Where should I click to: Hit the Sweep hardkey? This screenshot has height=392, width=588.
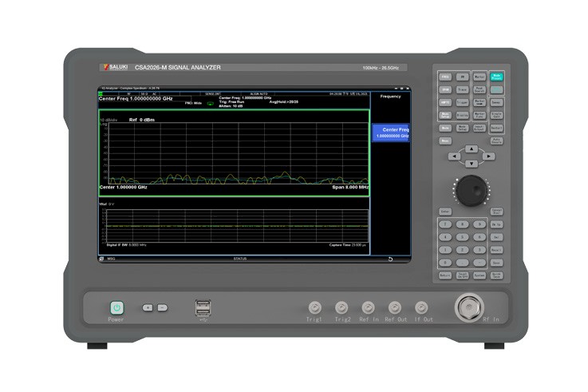point(497,102)
